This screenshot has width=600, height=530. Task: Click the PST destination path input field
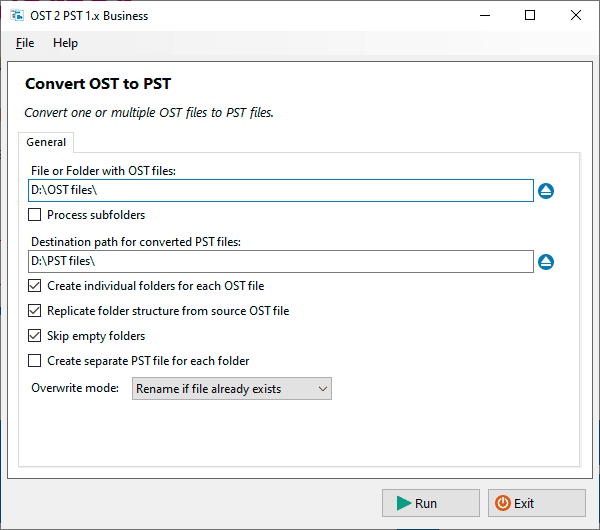(280, 261)
